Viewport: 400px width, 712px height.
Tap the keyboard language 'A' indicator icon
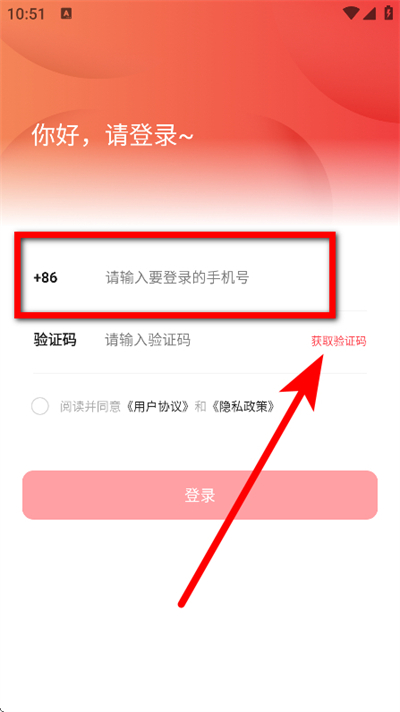coord(66,14)
